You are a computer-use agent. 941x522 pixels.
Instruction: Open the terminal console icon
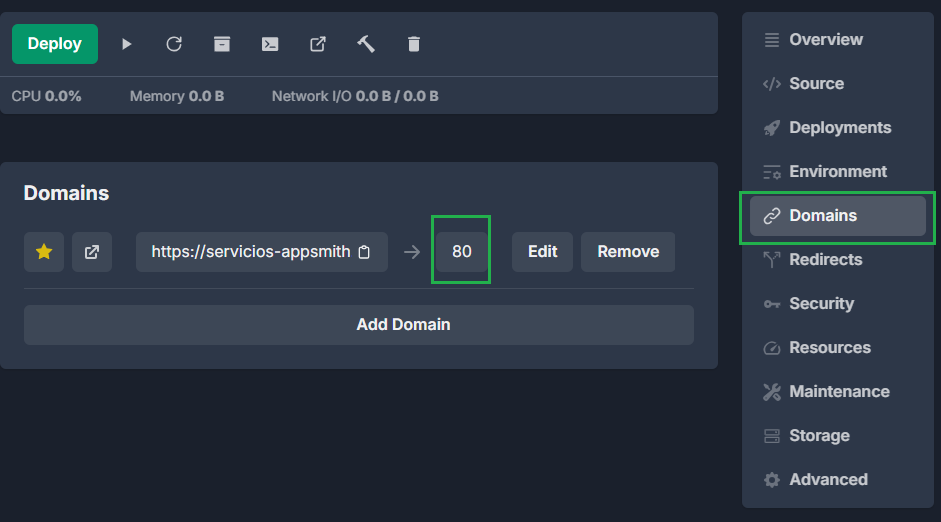pos(270,44)
